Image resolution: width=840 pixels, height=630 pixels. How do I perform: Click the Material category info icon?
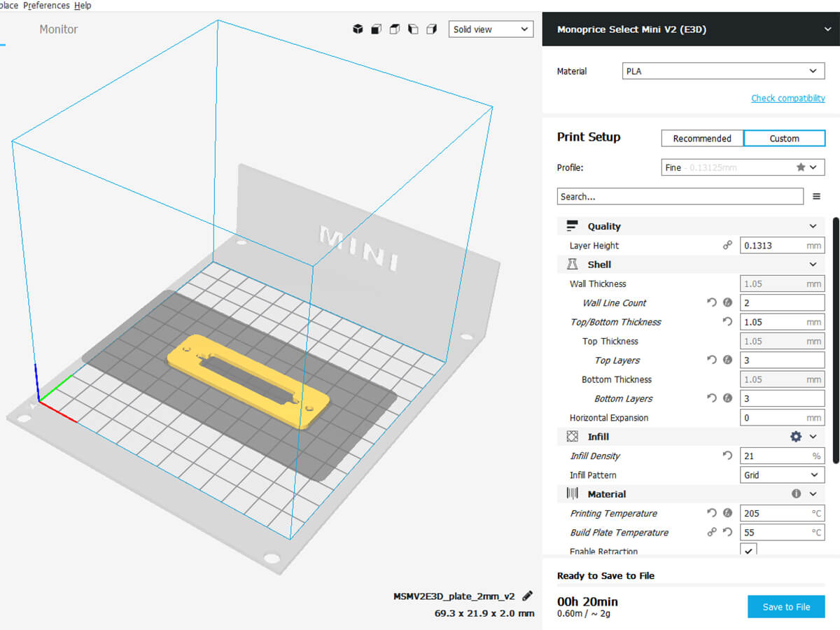796,494
